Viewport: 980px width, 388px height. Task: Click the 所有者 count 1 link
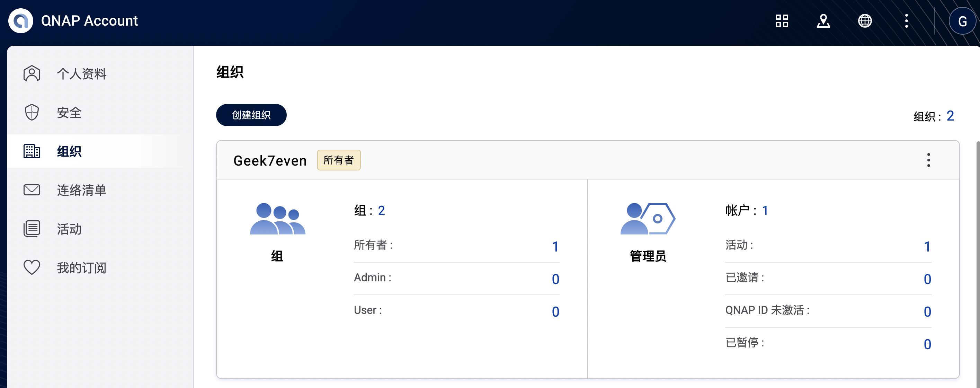[x=556, y=247]
